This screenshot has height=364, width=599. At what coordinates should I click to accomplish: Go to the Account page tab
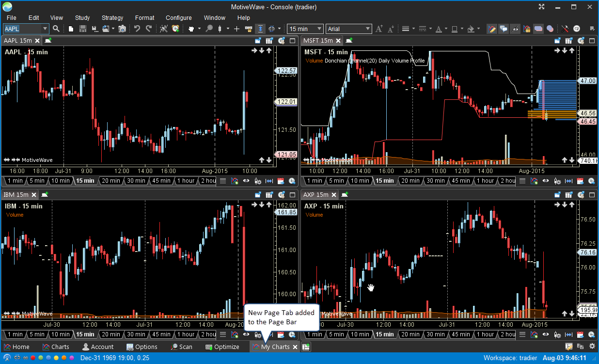coord(98,347)
